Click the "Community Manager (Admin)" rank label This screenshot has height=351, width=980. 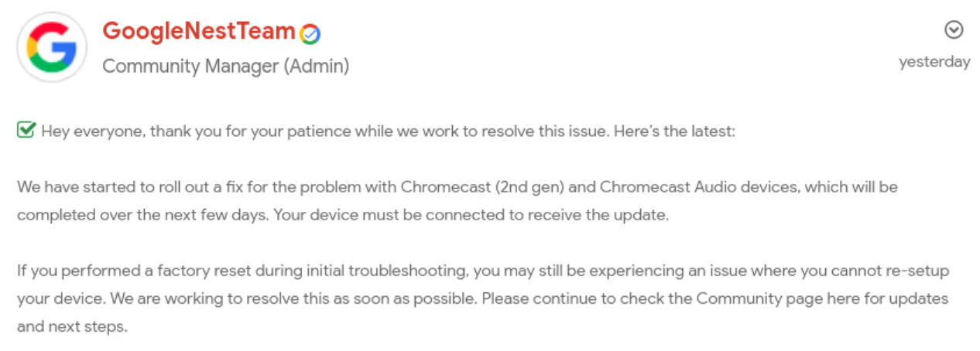pyautogui.click(x=226, y=66)
